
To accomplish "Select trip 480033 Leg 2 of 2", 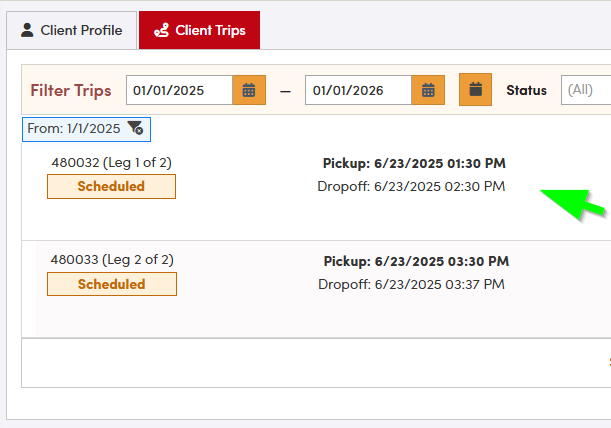I will tap(112, 260).
